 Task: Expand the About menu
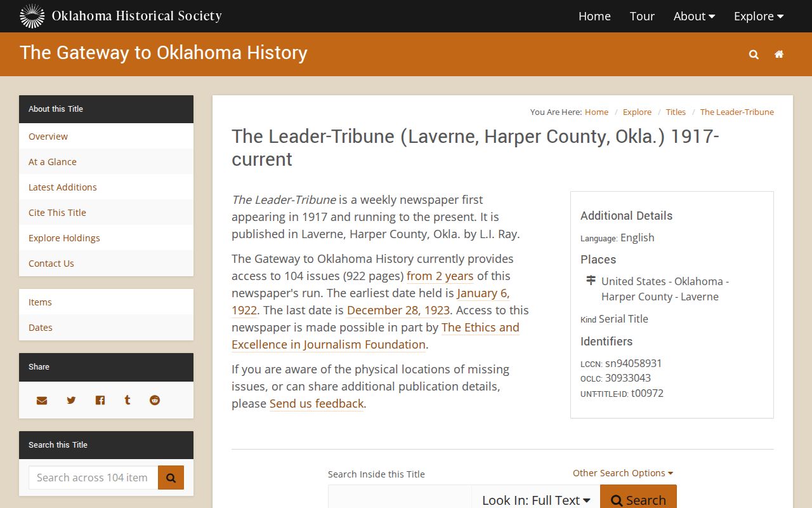click(x=694, y=17)
